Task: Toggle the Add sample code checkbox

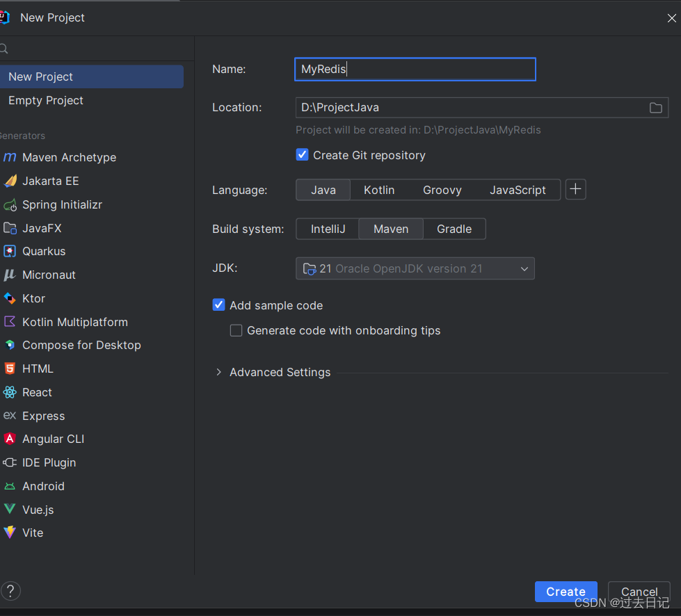Action: (x=218, y=305)
